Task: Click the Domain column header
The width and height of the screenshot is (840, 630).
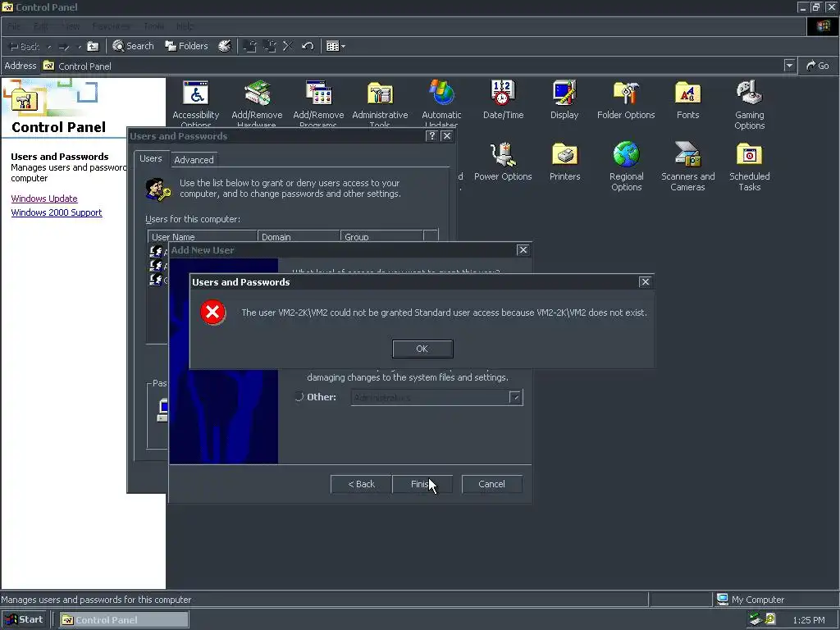Action: [299, 237]
